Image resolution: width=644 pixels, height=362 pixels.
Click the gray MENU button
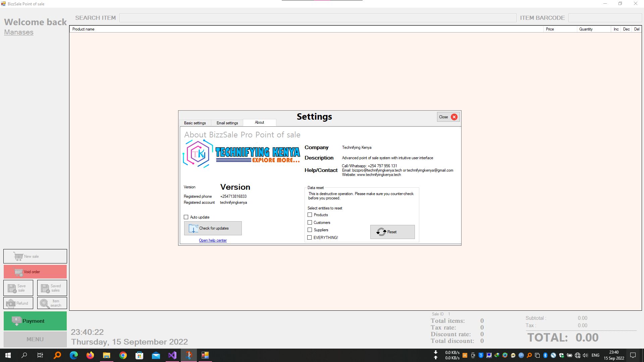[x=35, y=339]
